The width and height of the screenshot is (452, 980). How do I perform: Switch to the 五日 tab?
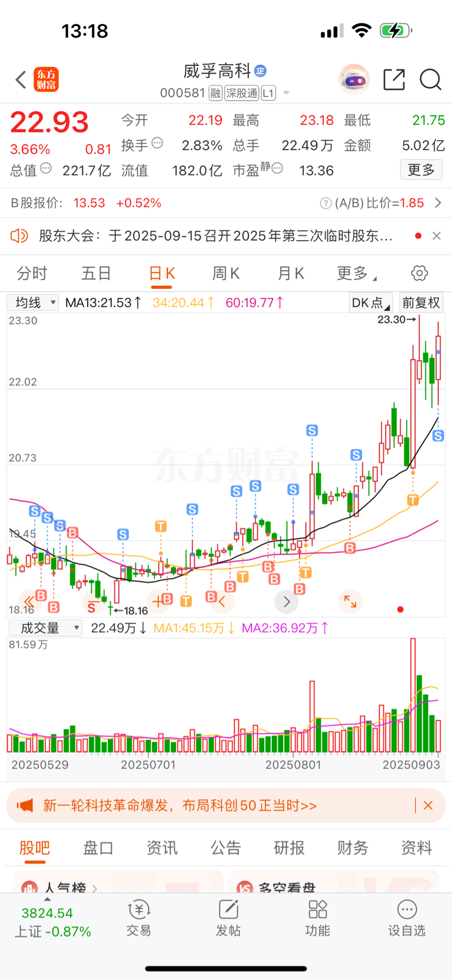pos(96,273)
